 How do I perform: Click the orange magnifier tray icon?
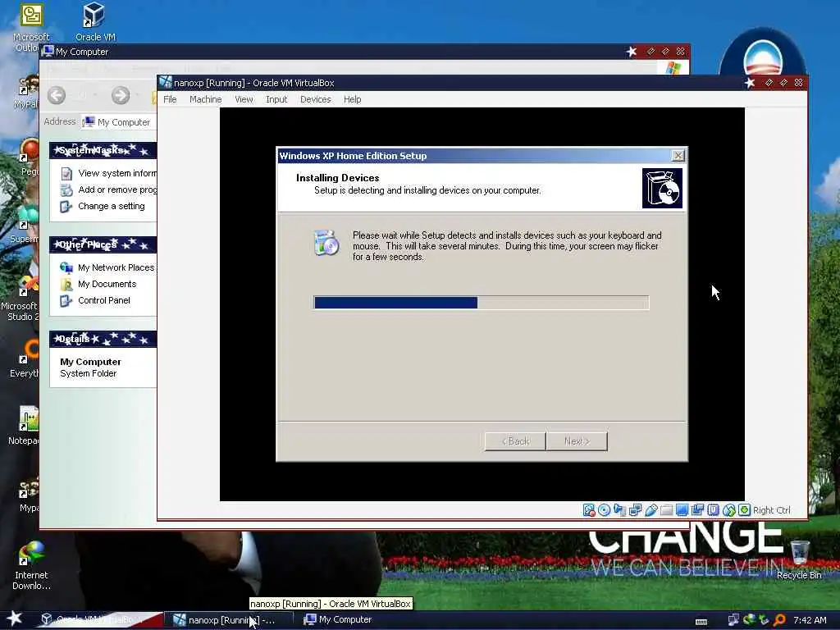pyautogui.click(x=779, y=620)
